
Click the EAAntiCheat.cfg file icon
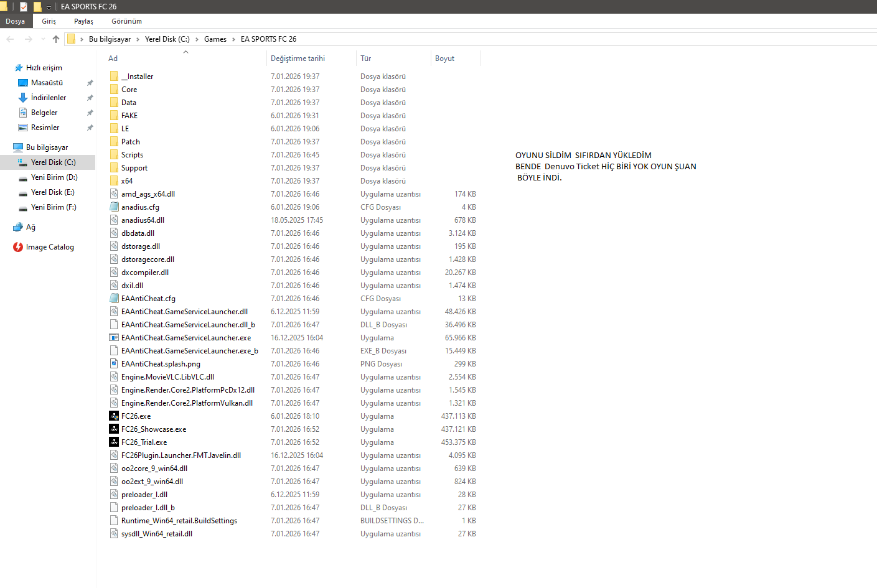click(114, 298)
